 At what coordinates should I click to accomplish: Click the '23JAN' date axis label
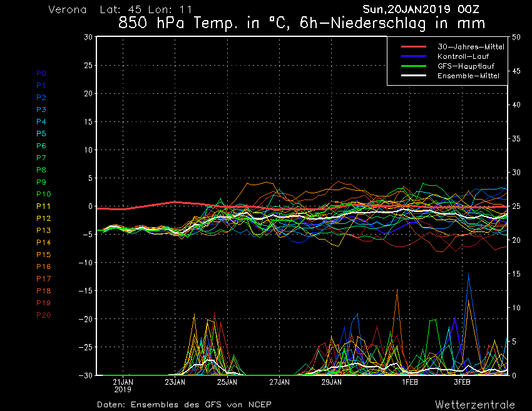pos(175,382)
